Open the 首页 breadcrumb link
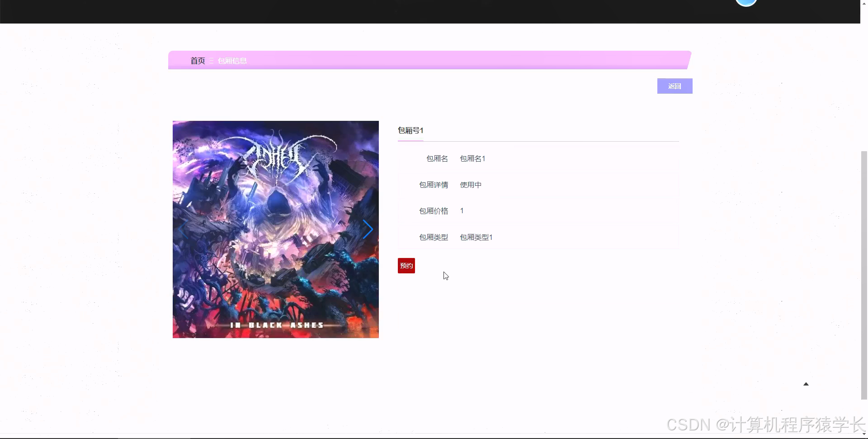 point(197,61)
